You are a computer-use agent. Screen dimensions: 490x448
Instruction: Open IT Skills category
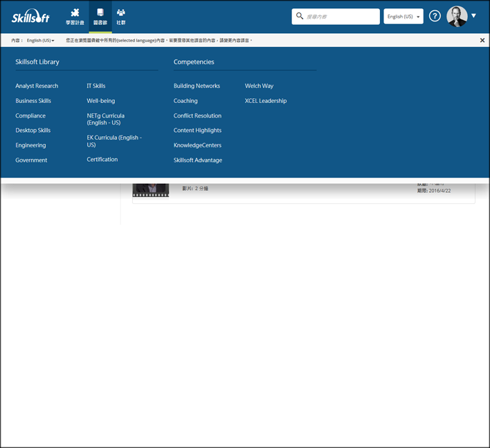point(96,86)
